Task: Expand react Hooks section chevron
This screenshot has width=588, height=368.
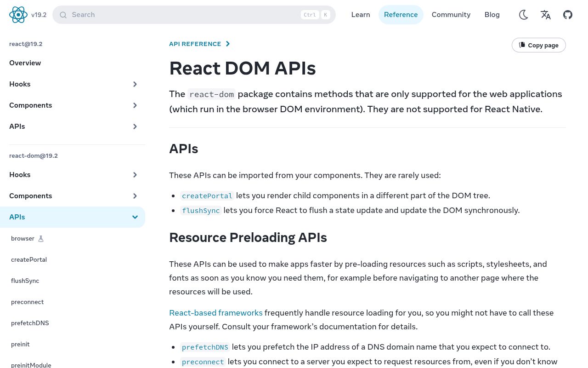Action: tap(135, 84)
